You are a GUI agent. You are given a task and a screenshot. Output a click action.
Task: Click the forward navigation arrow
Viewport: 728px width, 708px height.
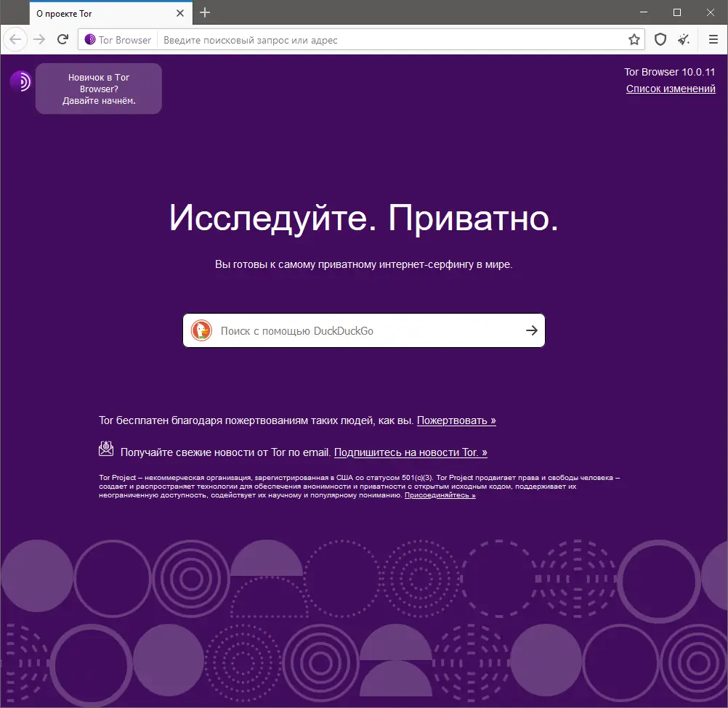(38, 39)
